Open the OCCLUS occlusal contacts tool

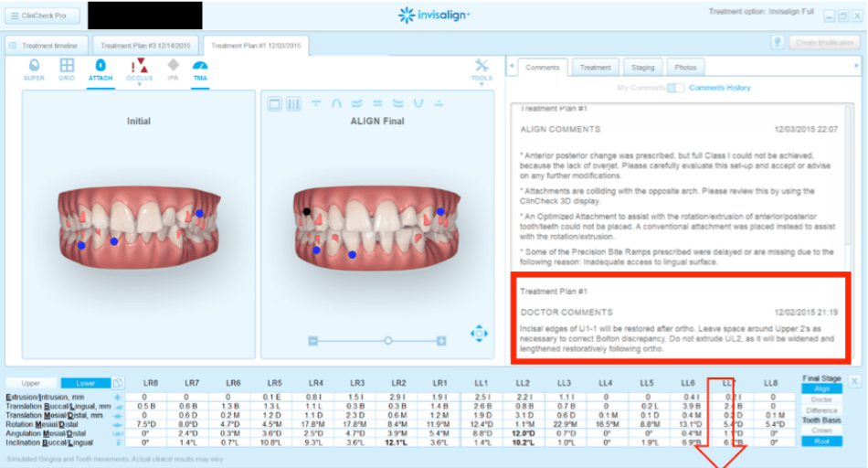click(139, 70)
